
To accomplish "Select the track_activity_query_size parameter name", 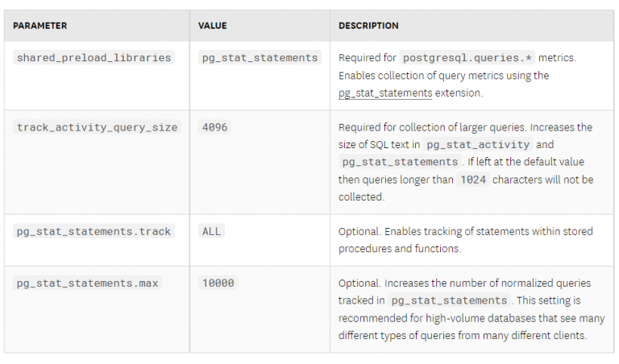I will 97,127.
